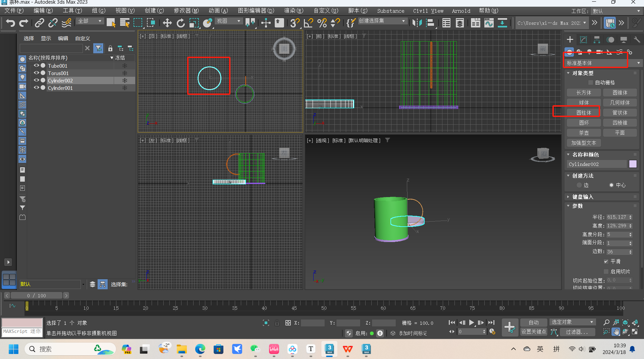This screenshot has width=644, height=359.
Task: Click the Undo arrow icon
Action: [x=10, y=23]
